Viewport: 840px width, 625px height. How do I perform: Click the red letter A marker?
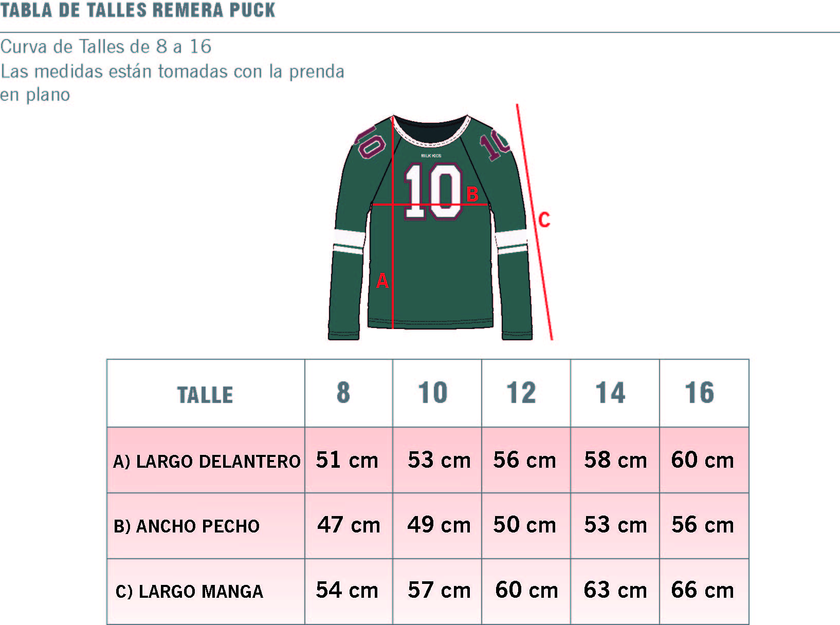[382, 281]
